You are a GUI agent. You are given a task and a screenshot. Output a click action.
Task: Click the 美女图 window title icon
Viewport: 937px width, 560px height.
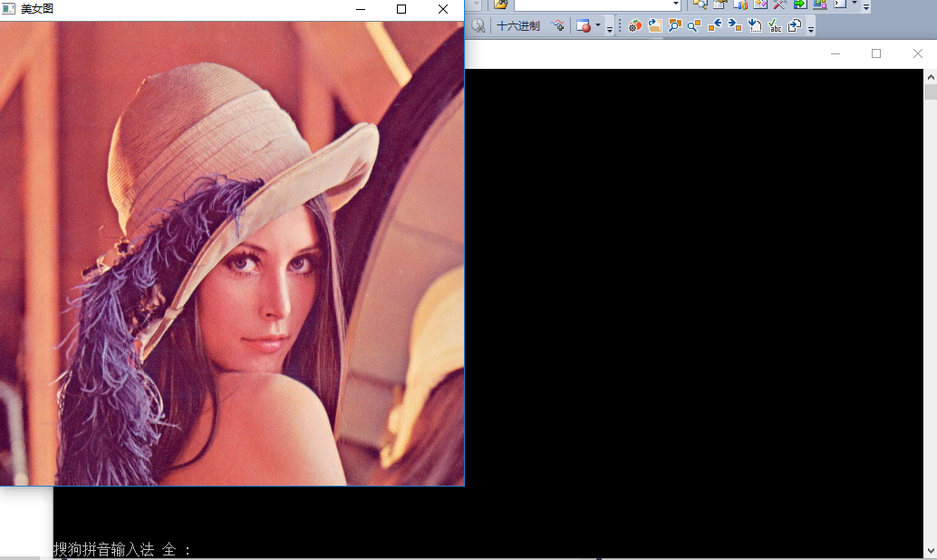pos(8,9)
